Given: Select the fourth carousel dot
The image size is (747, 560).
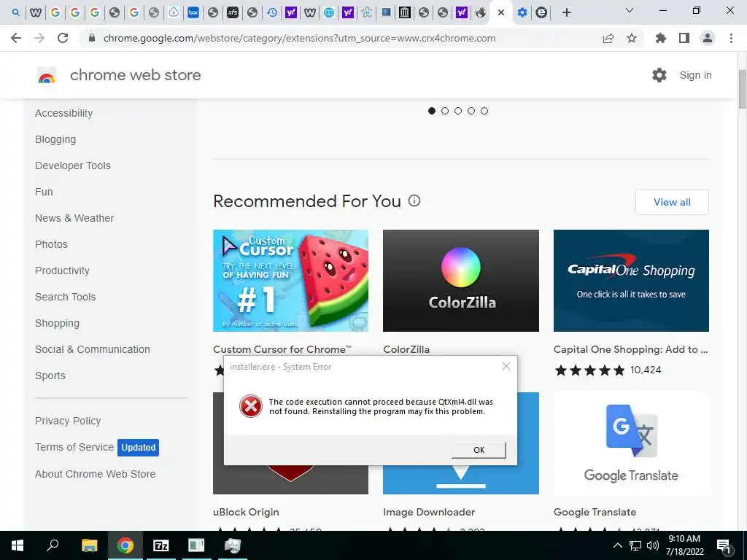Looking at the screenshot, I should (x=471, y=111).
